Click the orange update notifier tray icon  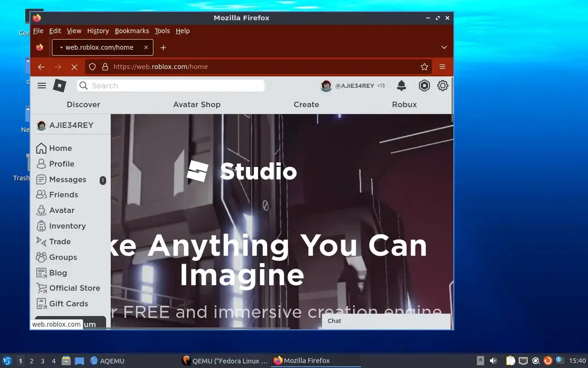click(x=548, y=361)
